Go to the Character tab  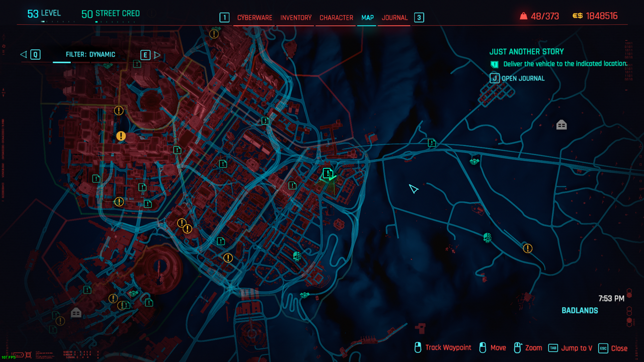click(336, 18)
